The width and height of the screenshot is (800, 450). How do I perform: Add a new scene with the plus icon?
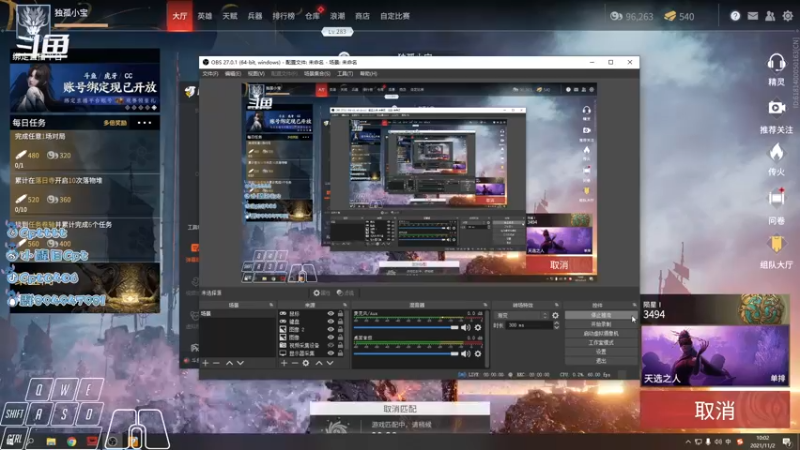(x=205, y=363)
